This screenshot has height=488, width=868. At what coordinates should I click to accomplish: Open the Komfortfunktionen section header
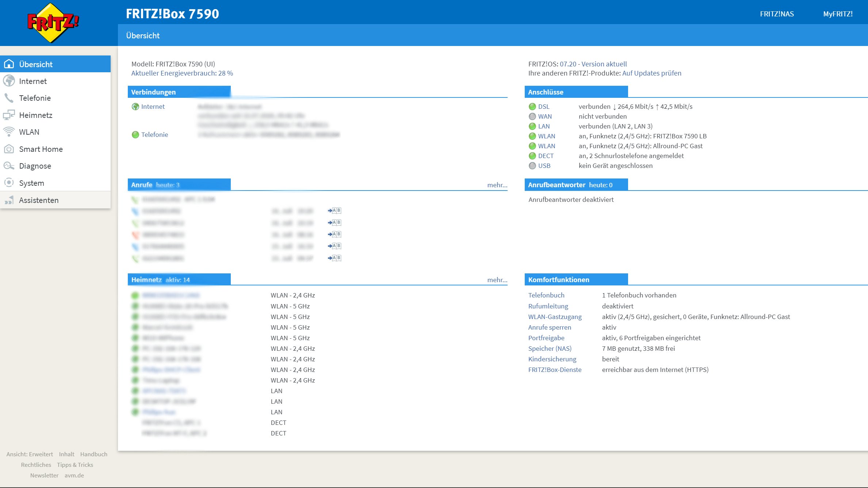tap(576, 280)
